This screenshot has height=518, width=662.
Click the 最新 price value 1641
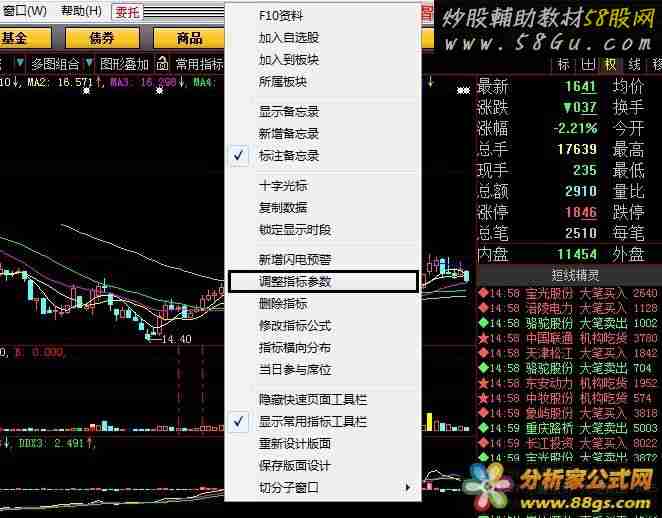(x=581, y=87)
